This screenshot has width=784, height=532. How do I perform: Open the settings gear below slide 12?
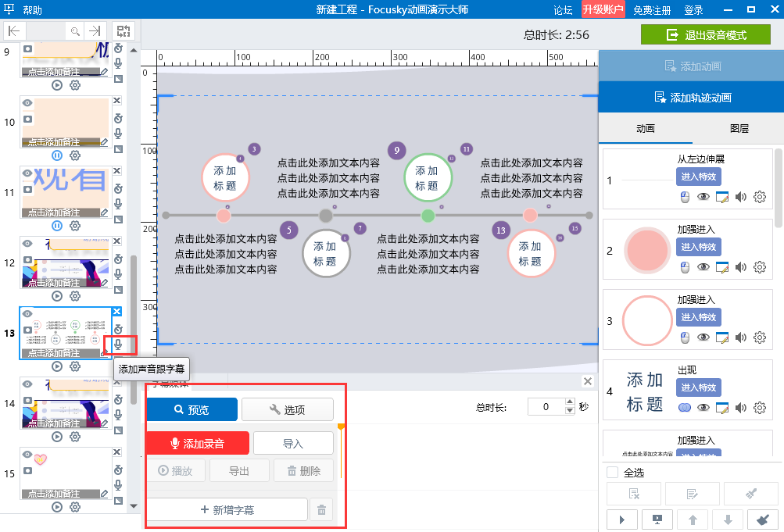tap(75, 296)
